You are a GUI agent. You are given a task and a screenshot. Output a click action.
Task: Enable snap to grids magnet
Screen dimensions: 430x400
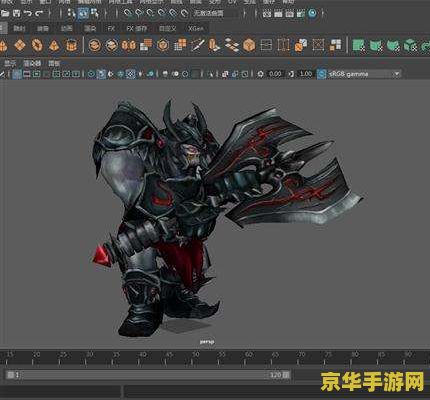click(x=127, y=13)
